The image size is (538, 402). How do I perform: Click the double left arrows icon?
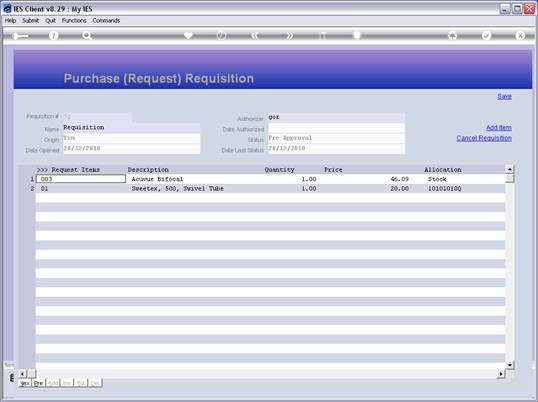[255, 35]
